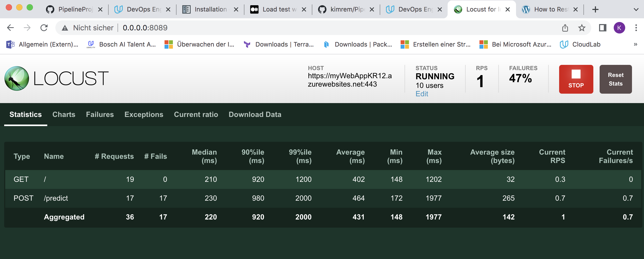
Task: Click the Reset Stats button
Action: point(616,79)
